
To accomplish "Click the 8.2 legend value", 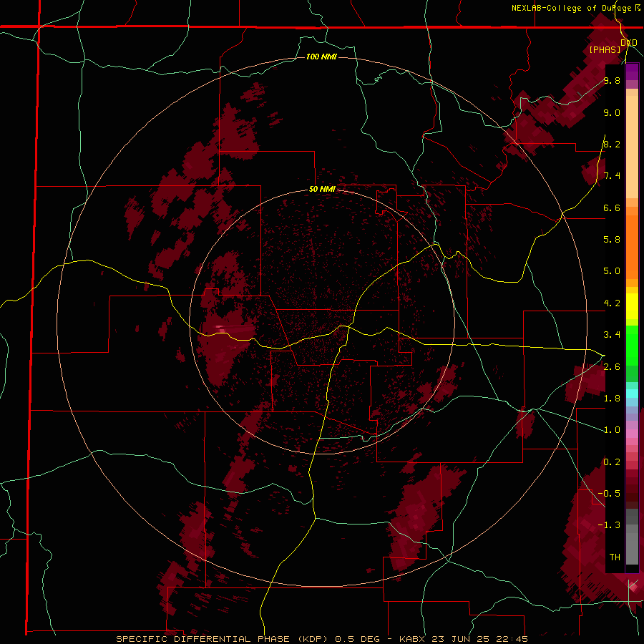I will [x=612, y=144].
